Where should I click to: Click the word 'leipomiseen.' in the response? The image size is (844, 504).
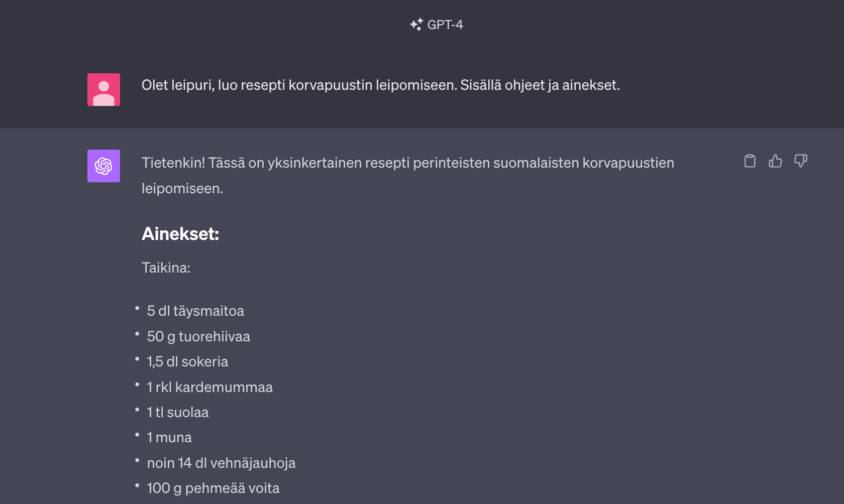pos(182,189)
